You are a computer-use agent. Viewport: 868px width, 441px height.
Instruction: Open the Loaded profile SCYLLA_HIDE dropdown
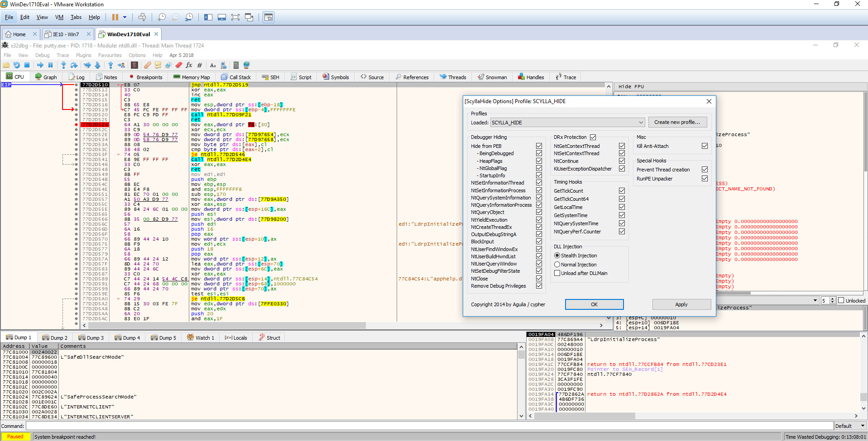point(567,123)
